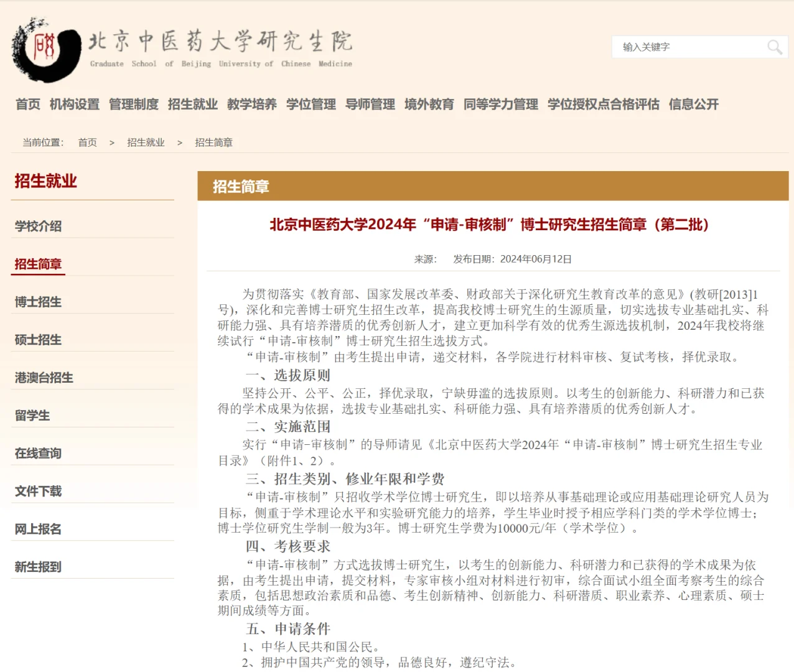The image size is (794, 672).
Task: Go to 招生就业 in breadcrumb
Action: tap(146, 142)
